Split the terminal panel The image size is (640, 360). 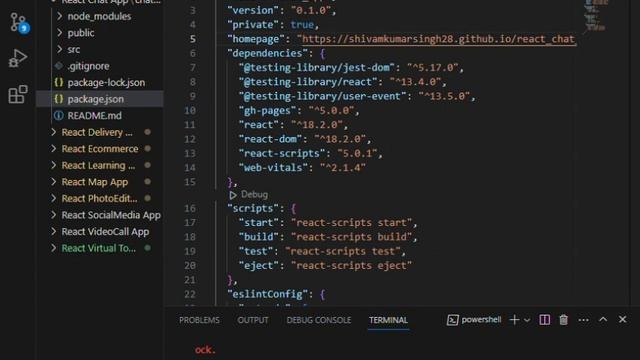[x=544, y=320]
